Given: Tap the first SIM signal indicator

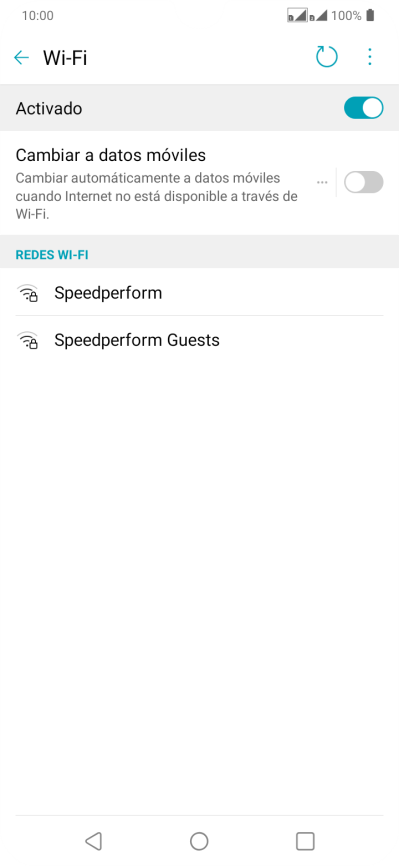Looking at the screenshot, I should click(297, 15).
